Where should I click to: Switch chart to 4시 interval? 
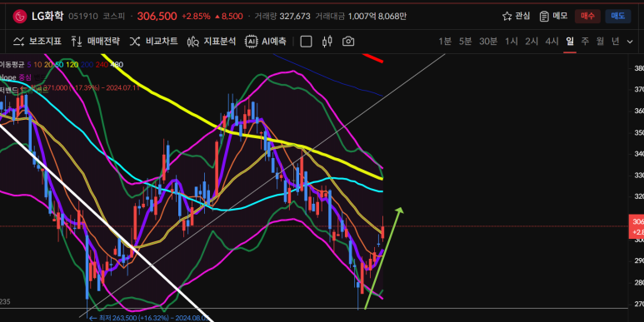(552, 41)
